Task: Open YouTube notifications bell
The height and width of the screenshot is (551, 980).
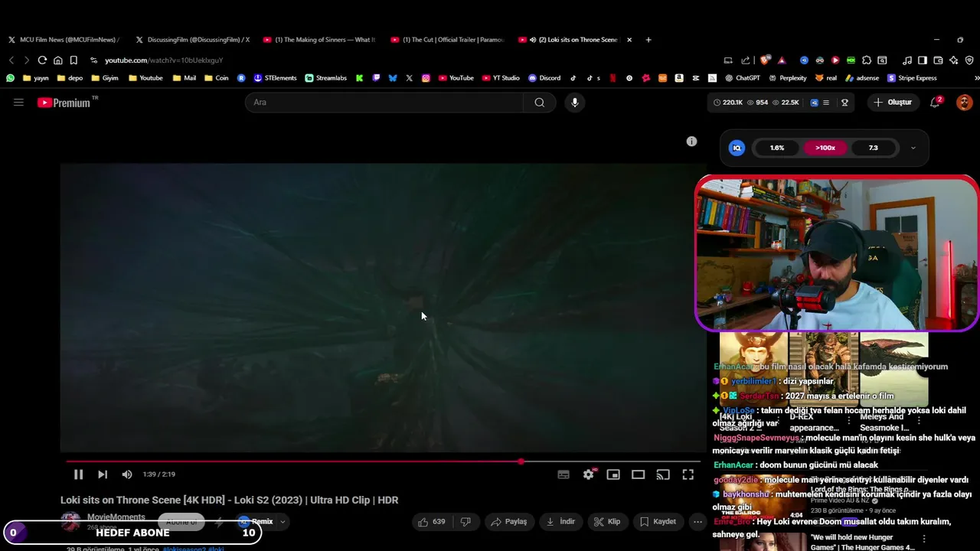Action: [x=935, y=103]
